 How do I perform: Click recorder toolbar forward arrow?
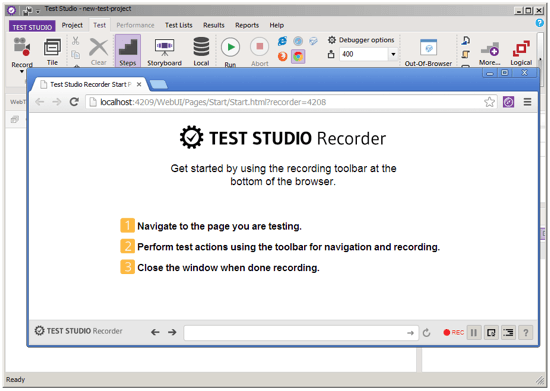click(172, 332)
